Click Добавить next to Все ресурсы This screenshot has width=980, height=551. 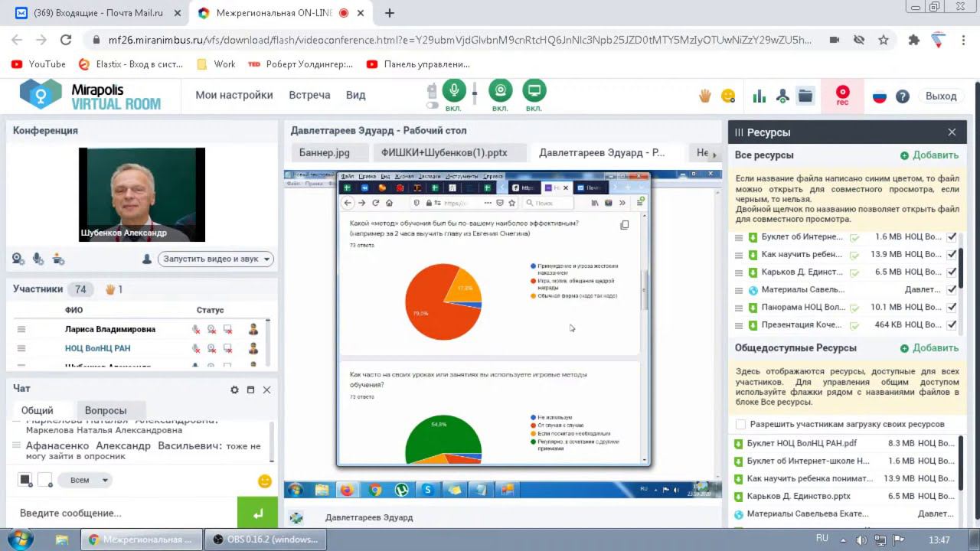[x=929, y=155]
